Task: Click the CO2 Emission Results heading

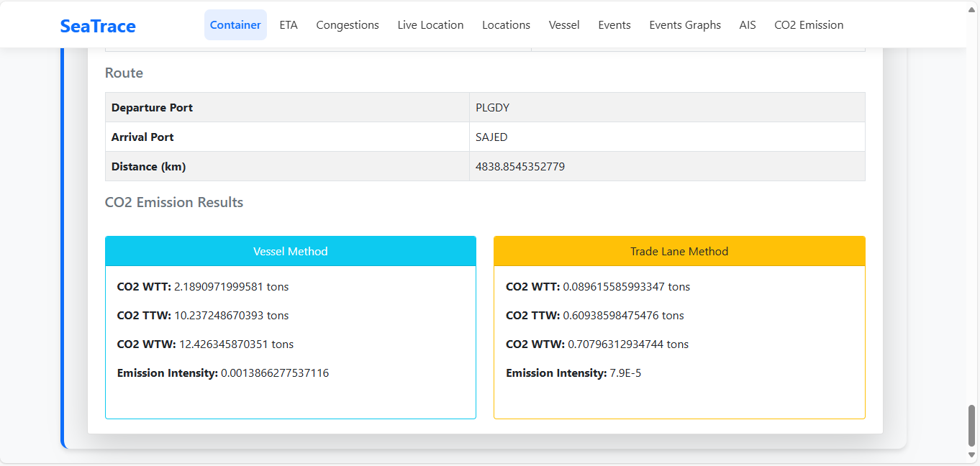Action: 174,202
